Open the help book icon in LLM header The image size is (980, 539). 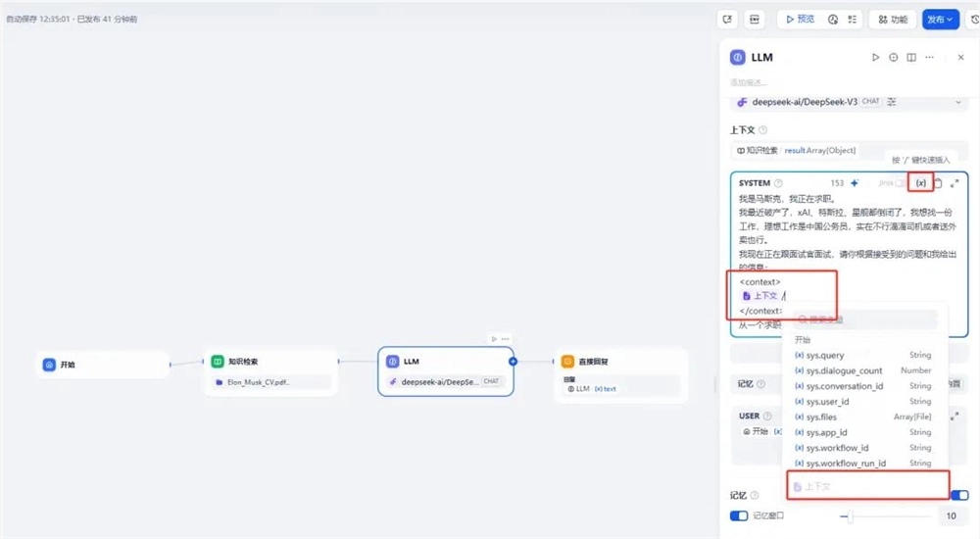pyautogui.click(x=911, y=58)
